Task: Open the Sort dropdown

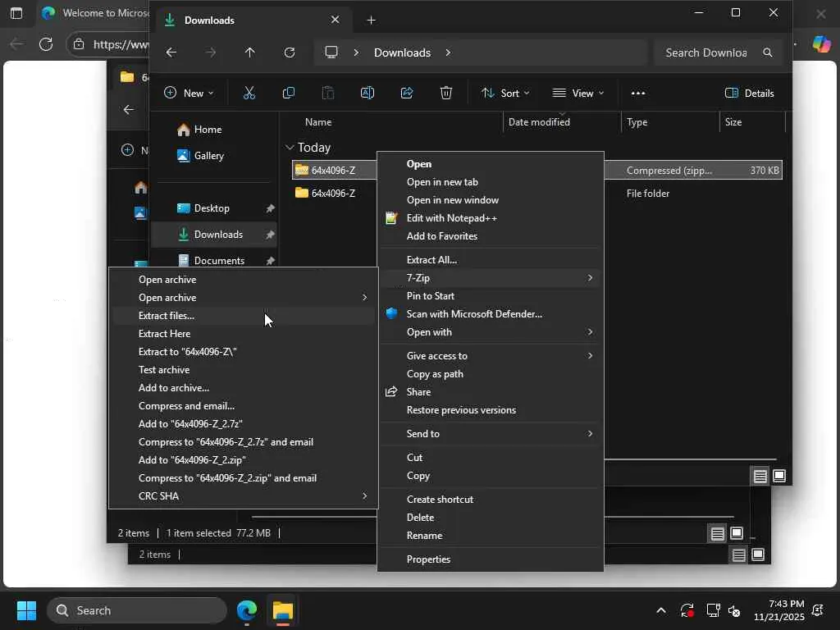Action: [x=505, y=93]
